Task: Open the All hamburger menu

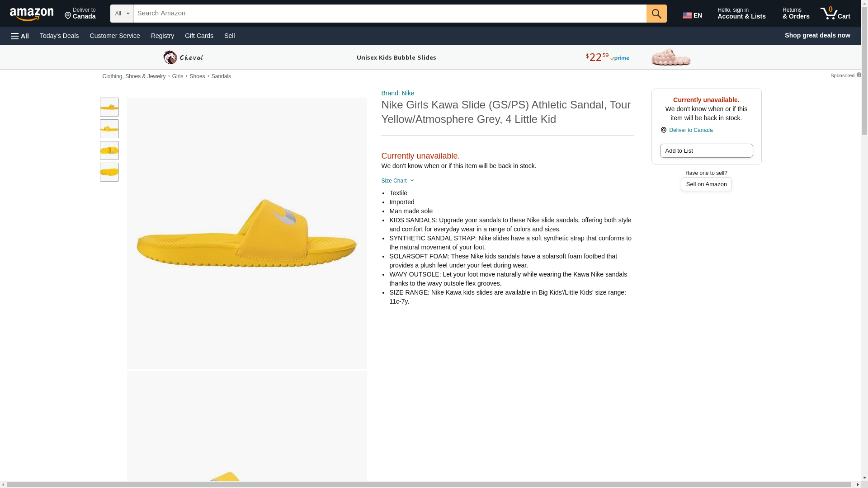Action: tap(20, 36)
